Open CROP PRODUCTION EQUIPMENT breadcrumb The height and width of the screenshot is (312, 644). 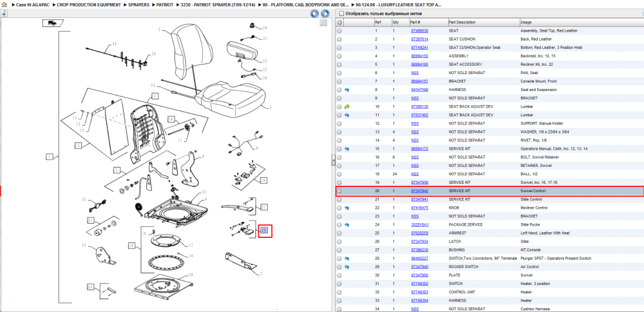pos(89,5)
